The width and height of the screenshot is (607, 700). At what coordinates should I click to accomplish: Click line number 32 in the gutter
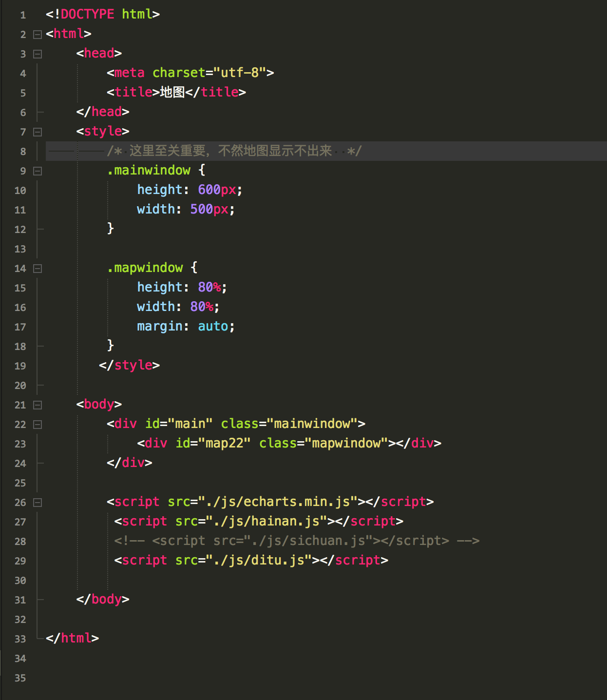(x=20, y=620)
